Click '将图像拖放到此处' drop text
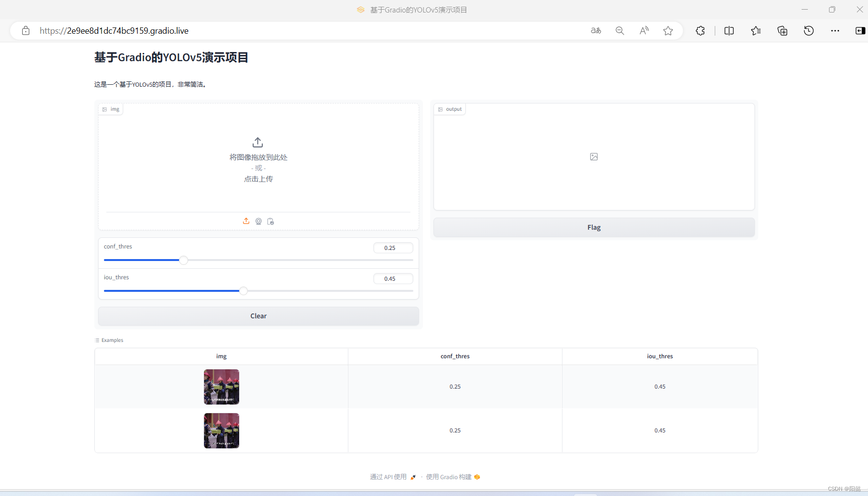The width and height of the screenshot is (868, 496). coord(258,157)
